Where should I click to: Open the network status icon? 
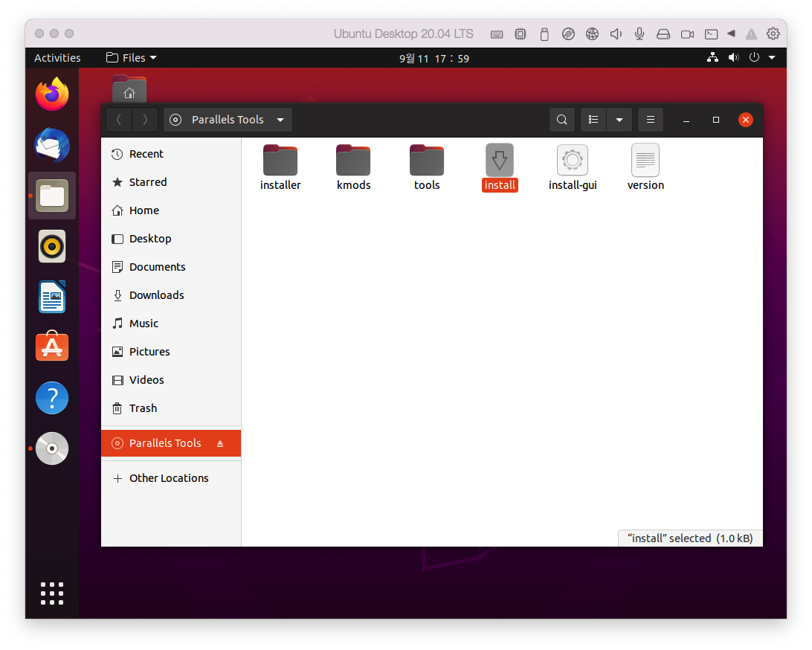[712, 57]
